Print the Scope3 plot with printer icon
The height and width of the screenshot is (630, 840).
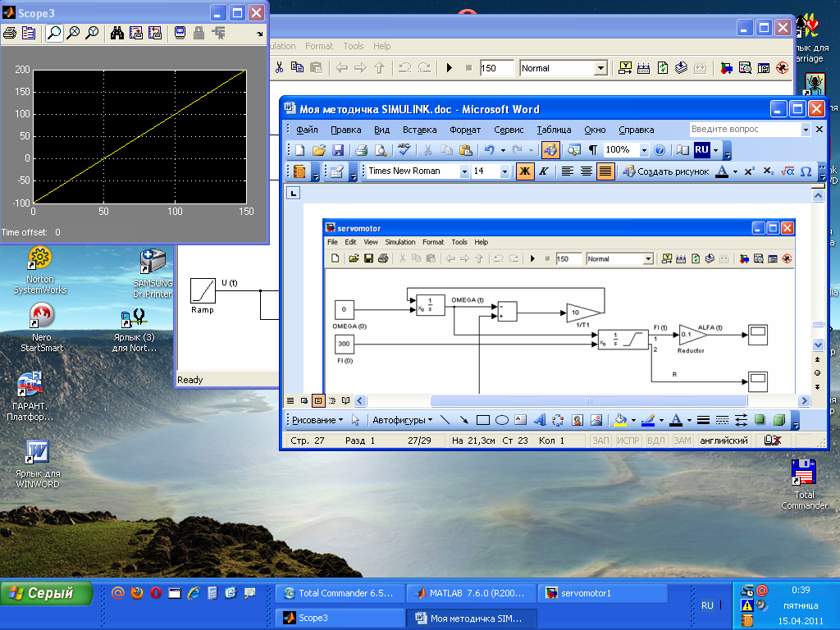coord(10,33)
